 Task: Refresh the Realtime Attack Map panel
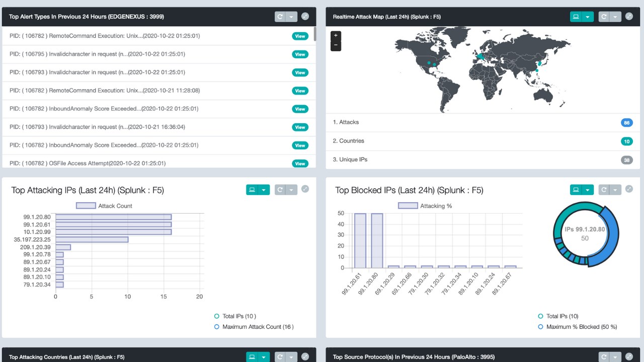(x=604, y=17)
